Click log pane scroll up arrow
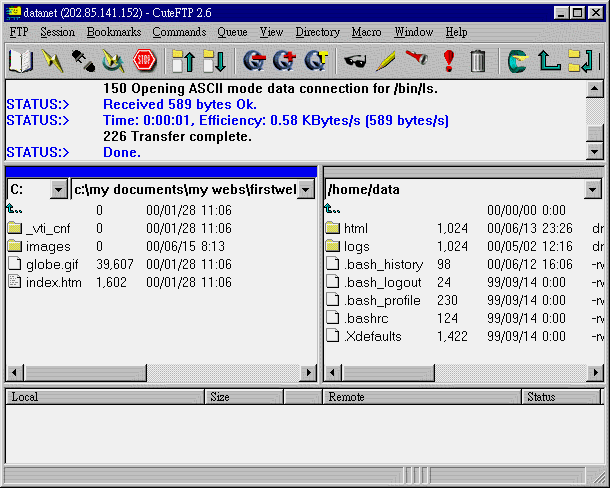 pyautogui.click(x=594, y=89)
